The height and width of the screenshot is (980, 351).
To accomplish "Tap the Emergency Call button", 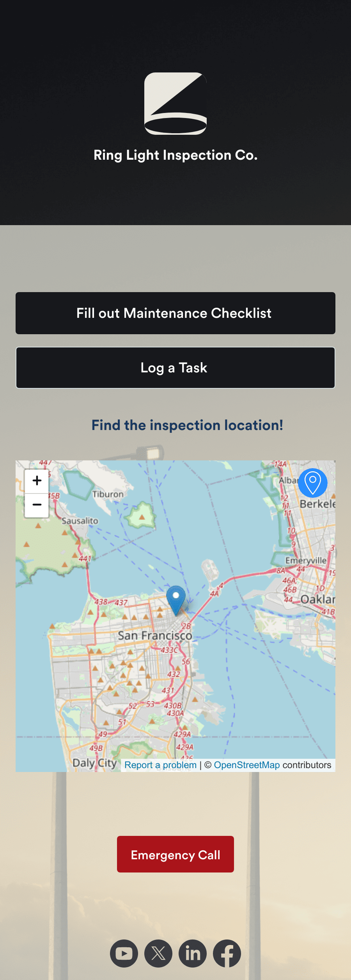I will (175, 854).
